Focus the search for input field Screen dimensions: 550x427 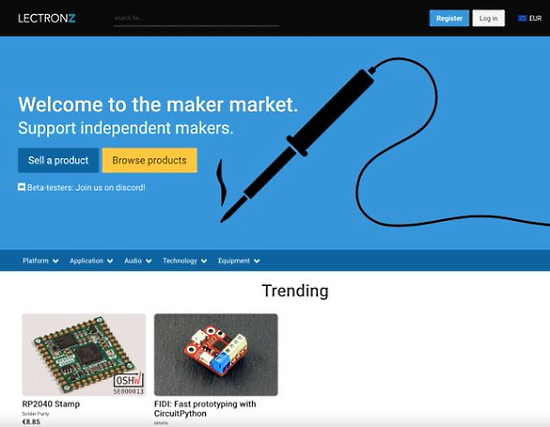[x=196, y=18]
